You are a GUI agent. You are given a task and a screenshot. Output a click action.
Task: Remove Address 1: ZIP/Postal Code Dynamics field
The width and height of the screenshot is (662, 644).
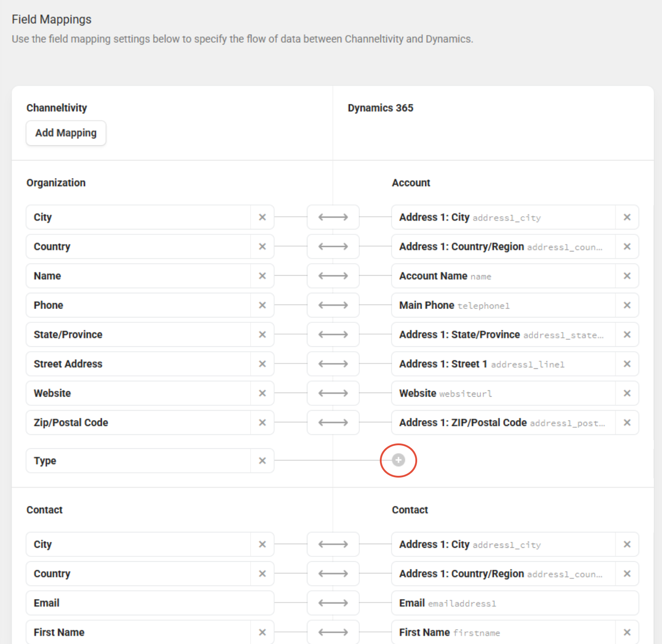coord(627,422)
